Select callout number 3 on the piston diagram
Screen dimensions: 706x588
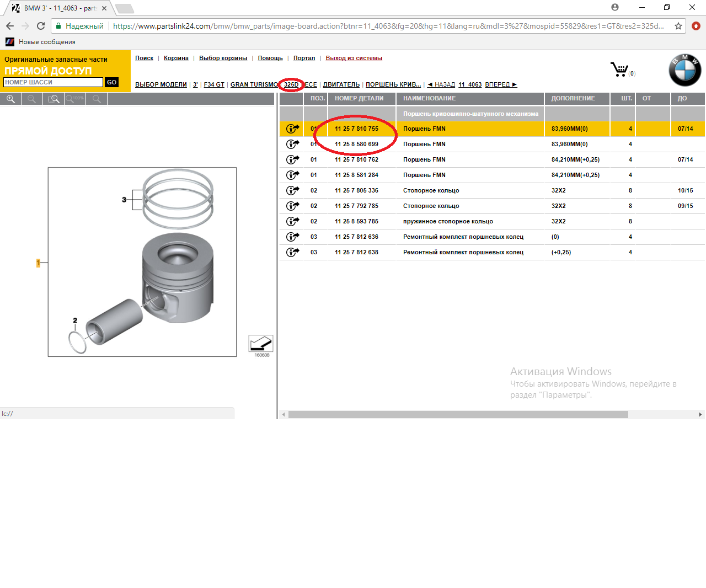[x=124, y=200]
